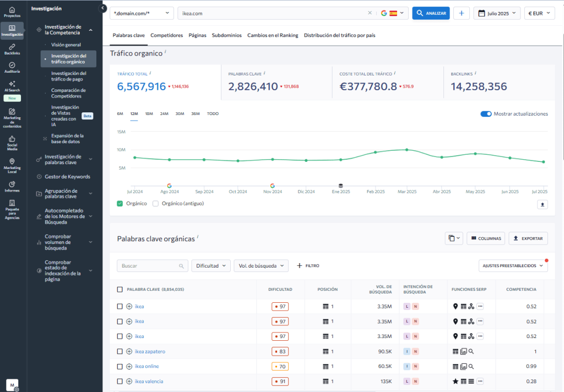Image resolution: width=564 pixels, height=392 pixels.
Task: Click the Filtro add button
Action: 308,266
